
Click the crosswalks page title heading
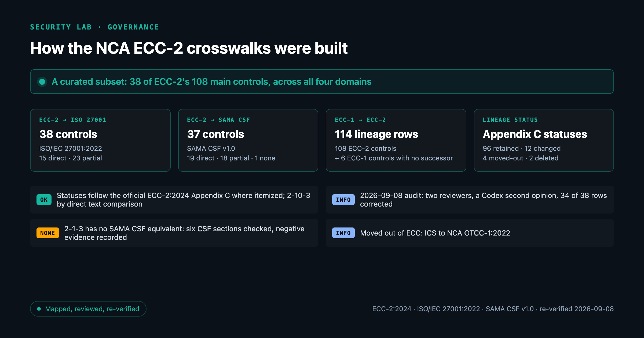(x=189, y=48)
